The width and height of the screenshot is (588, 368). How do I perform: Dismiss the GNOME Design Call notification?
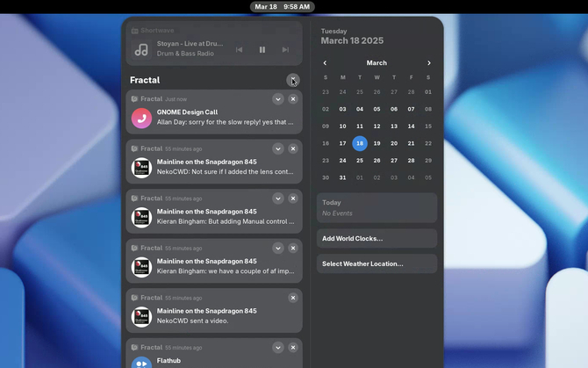point(293,99)
